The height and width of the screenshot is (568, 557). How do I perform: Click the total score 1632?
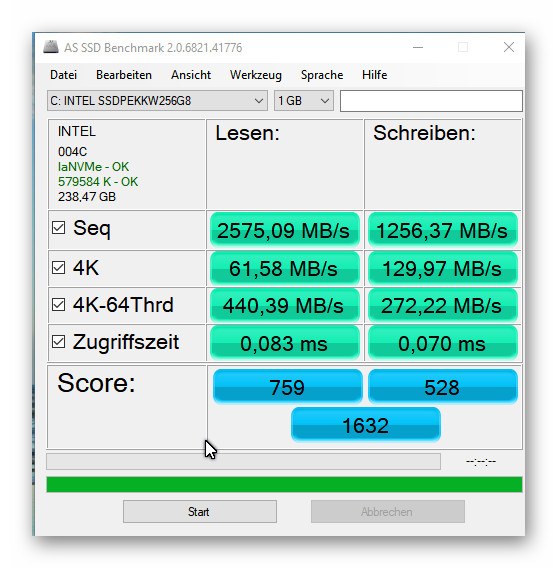coord(366,425)
